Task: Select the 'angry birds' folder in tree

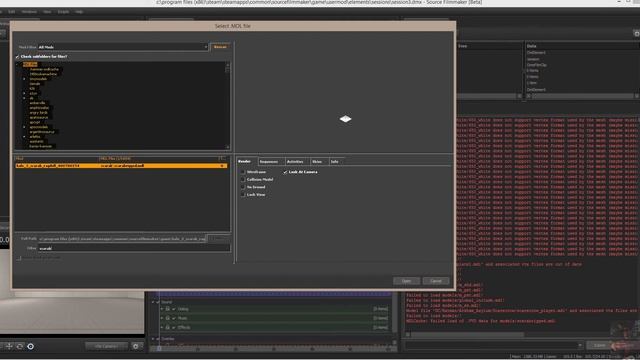Action: pyautogui.click(x=39, y=113)
